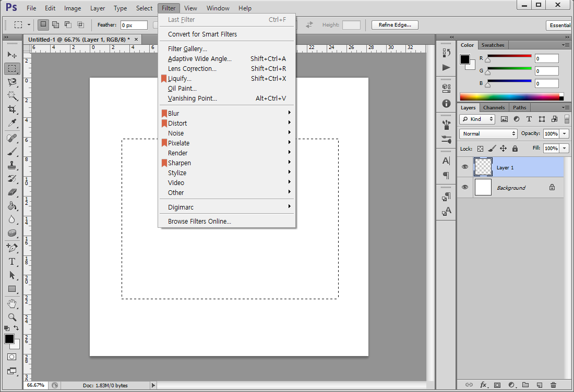This screenshot has height=392, width=574.
Task: Expand the Distort filter submenu
Action: 226,123
